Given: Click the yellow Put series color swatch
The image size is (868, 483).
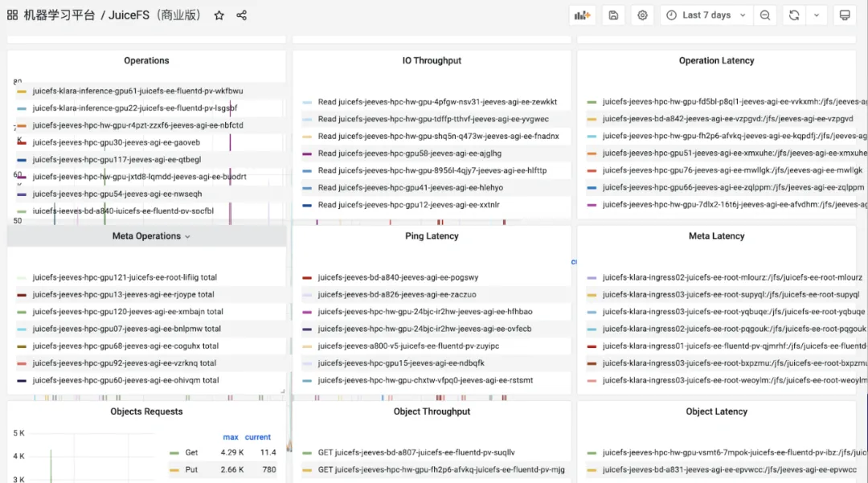Looking at the screenshot, I should pyautogui.click(x=174, y=470).
